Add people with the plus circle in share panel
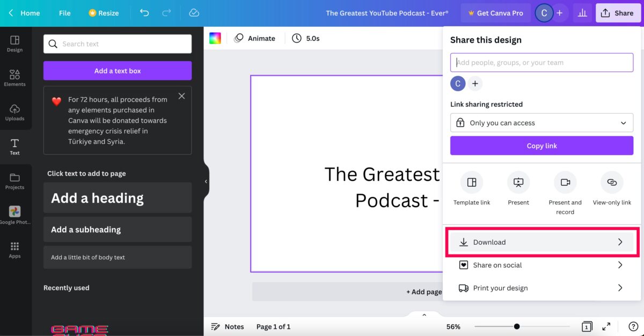The height and width of the screenshot is (336, 644). pyautogui.click(x=475, y=84)
